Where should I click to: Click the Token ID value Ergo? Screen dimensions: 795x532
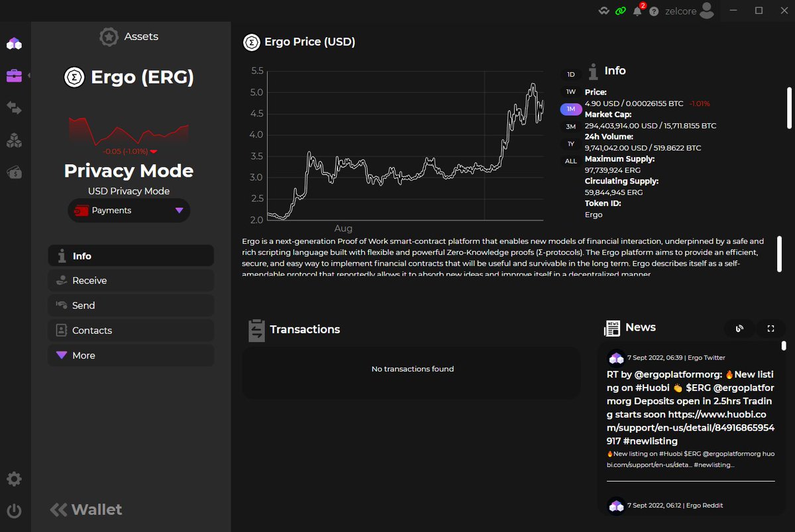point(594,215)
